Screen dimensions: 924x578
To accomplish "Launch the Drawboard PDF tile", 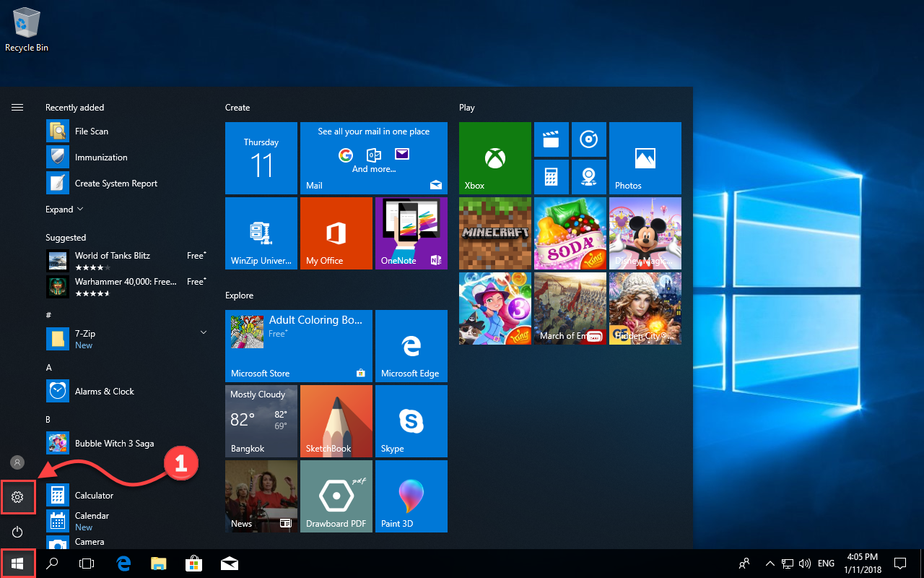I will tap(336, 496).
